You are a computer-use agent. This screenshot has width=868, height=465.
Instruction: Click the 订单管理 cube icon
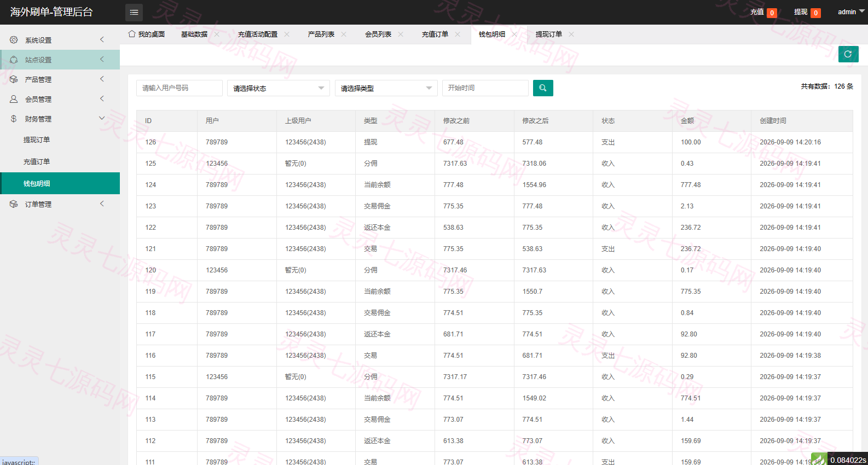pos(14,204)
